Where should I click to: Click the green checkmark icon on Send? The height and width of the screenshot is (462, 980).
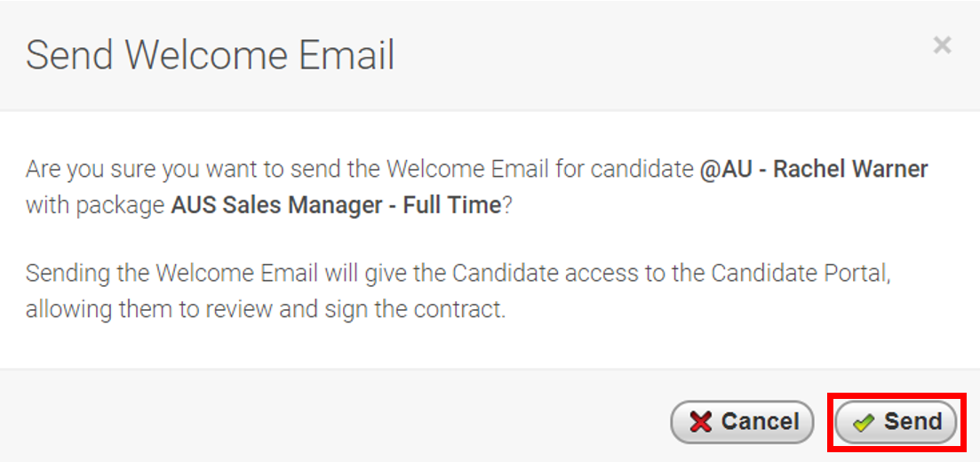pyautogui.click(x=863, y=423)
